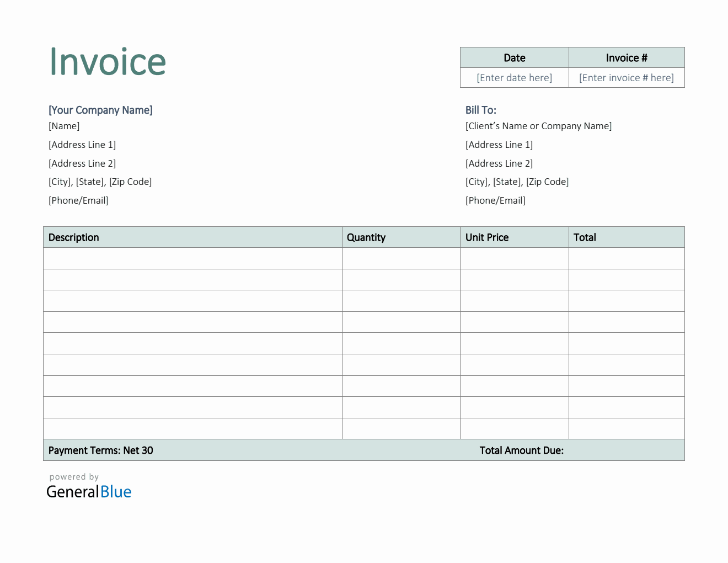Click the large Invoice title
The image size is (728, 563).
click(108, 62)
